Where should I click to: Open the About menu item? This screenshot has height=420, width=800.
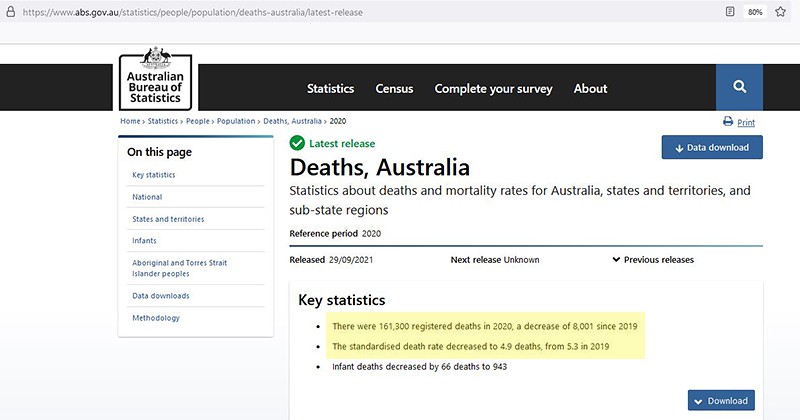(x=590, y=88)
